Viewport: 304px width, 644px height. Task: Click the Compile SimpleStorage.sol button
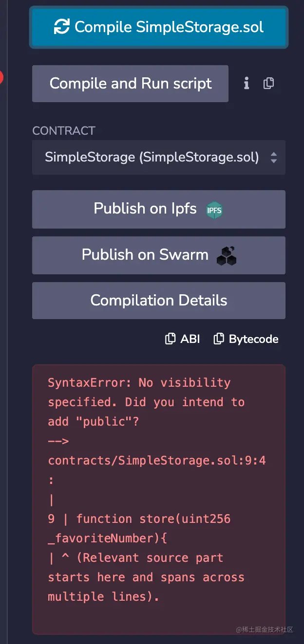(x=159, y=27)
